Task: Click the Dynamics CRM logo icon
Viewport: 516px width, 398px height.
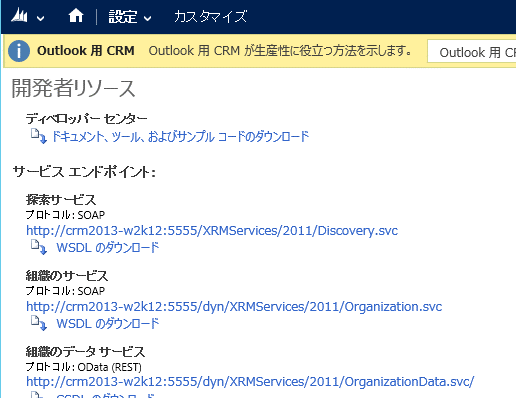Action: (19, 16)
